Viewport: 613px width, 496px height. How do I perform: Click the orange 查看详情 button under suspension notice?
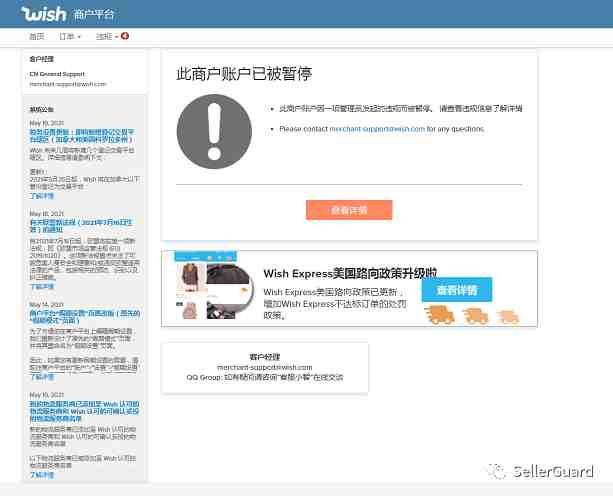pyautogui.click(x=349, y=210)
